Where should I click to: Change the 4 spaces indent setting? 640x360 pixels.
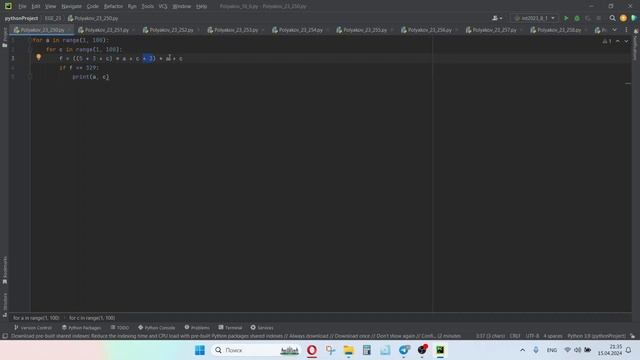[553, 336]
